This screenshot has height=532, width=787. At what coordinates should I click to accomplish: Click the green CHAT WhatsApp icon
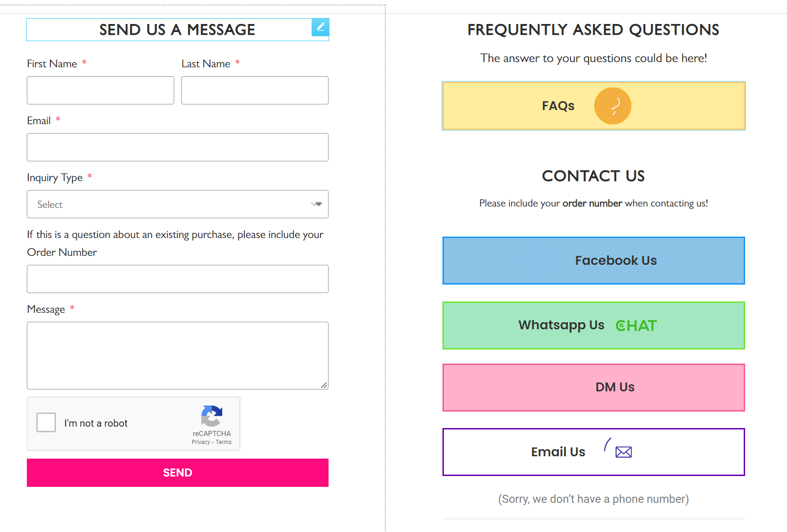tap(636, 326)
